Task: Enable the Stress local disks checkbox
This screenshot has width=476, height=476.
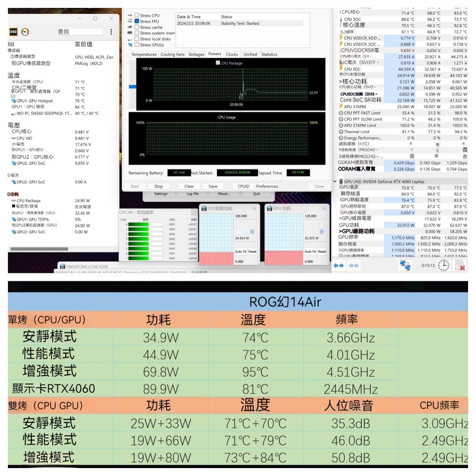Action: [x=137, y=39]
